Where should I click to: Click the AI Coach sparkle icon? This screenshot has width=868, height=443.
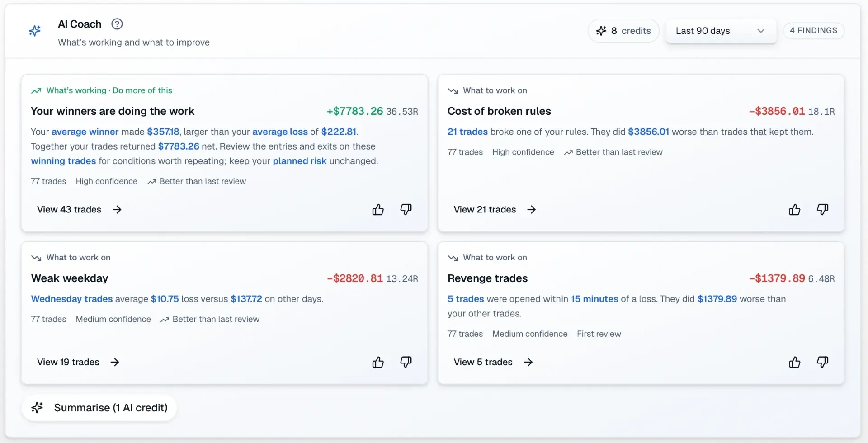pyautogui.click(x=35, y=31)
